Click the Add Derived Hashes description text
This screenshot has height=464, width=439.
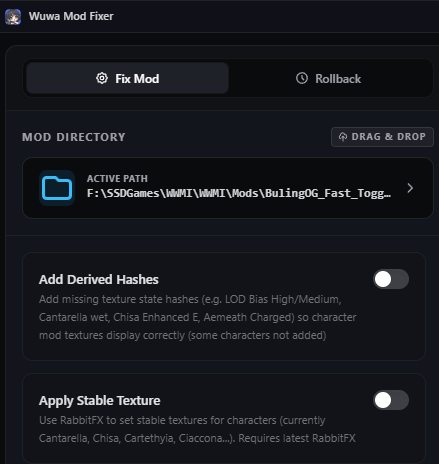[197, 317]
